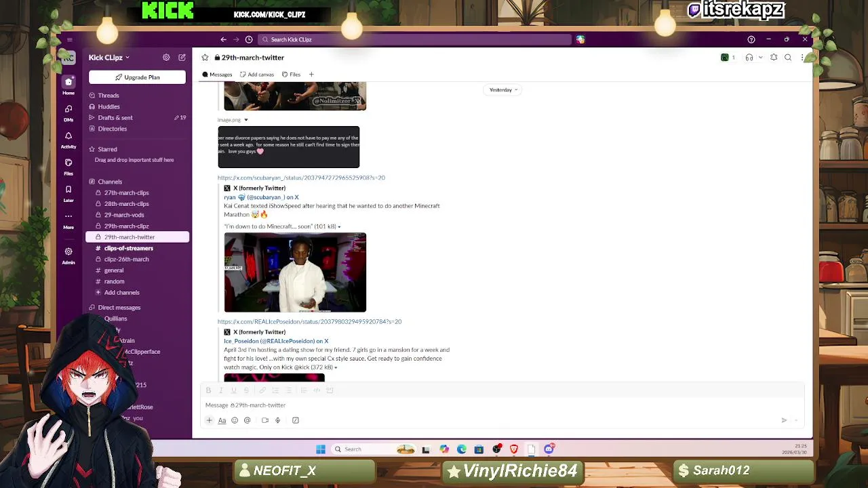Open send options chevron beside send button
The image size is (868, 488).
796,420
